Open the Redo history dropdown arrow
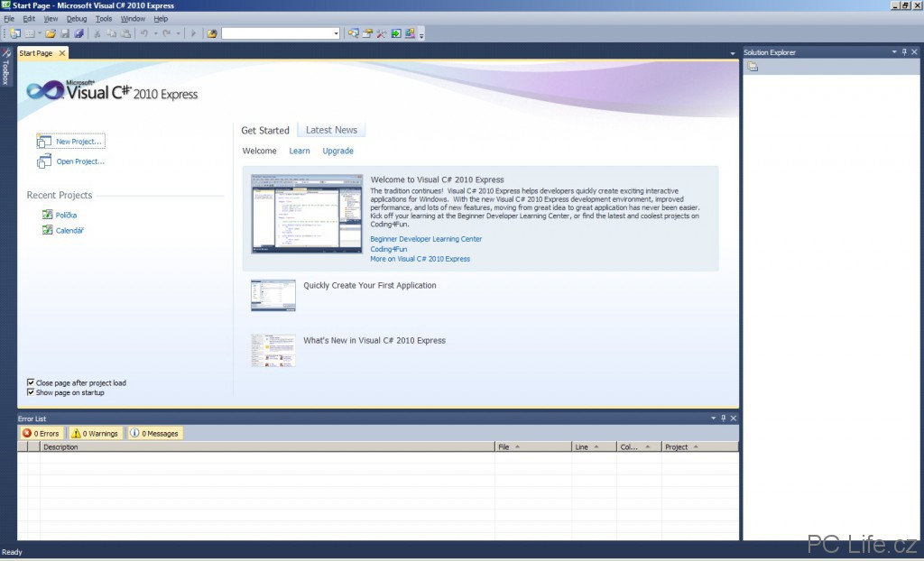The height and width of the screenshot is (561, 924). click(x=178, y=33)
